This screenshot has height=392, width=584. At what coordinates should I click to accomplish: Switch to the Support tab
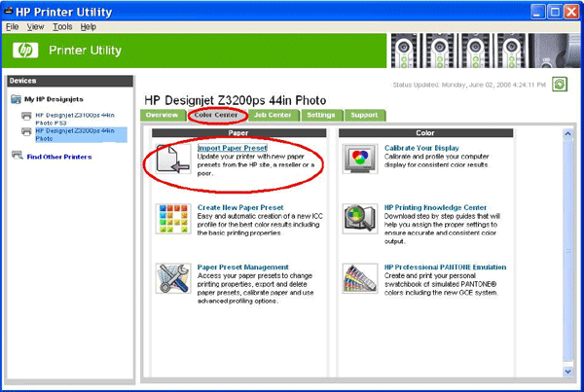pyautogui.click(x=364, y=115)
